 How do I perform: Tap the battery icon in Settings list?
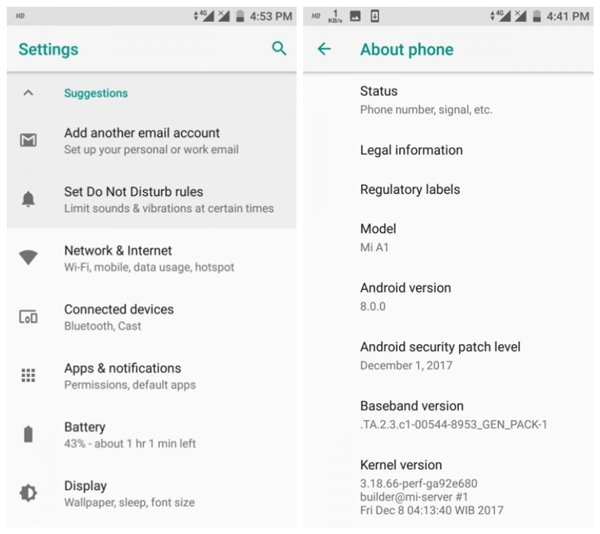click(28, 434)
